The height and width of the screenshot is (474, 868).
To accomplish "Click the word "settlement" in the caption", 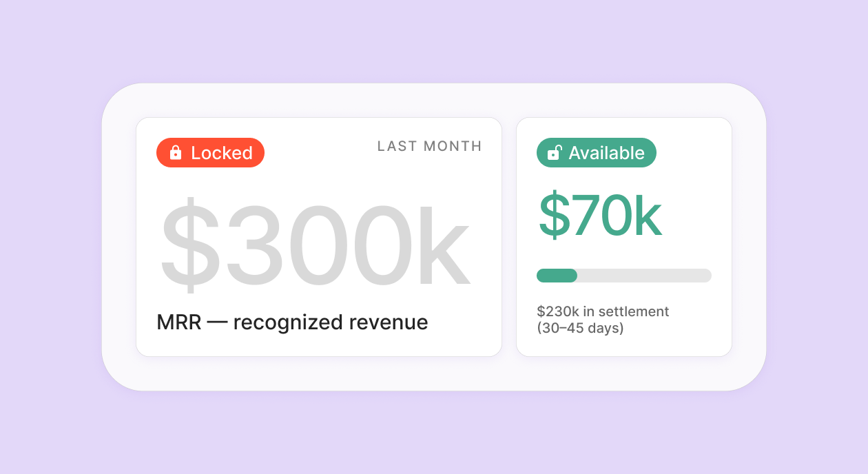I will pyautogui.click(x=634, y=311).
